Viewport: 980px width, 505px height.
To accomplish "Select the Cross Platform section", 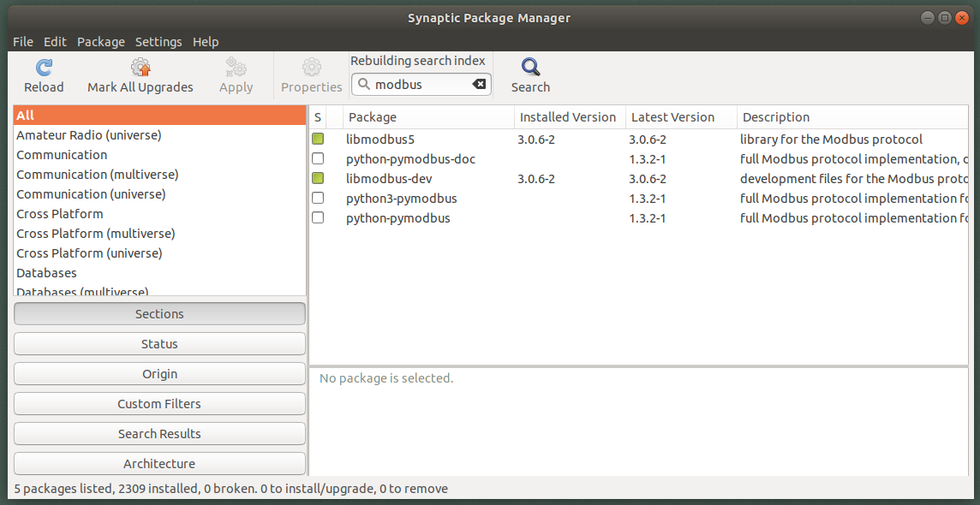I will pyautogui.click(x=160, y=214).
